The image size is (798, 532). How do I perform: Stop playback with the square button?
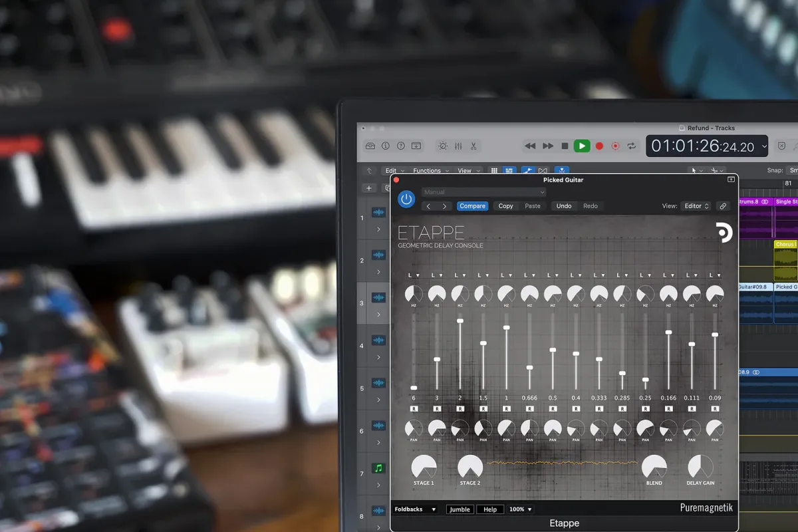pos(565,146)
